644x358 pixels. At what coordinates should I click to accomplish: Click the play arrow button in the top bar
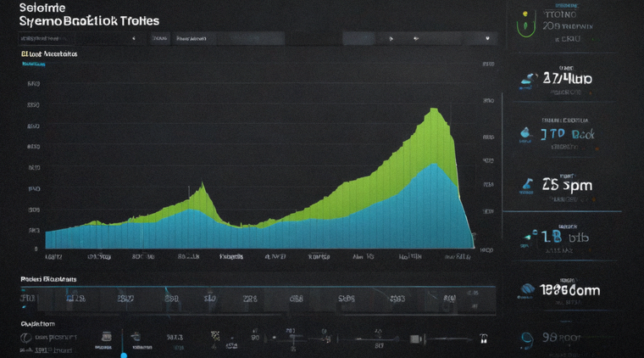(391, 39)
